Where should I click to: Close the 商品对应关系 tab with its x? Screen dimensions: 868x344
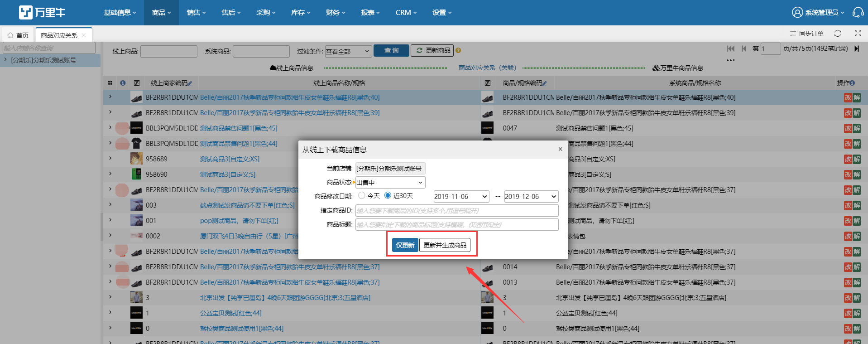pyautogui.click(x=84, y=35)
